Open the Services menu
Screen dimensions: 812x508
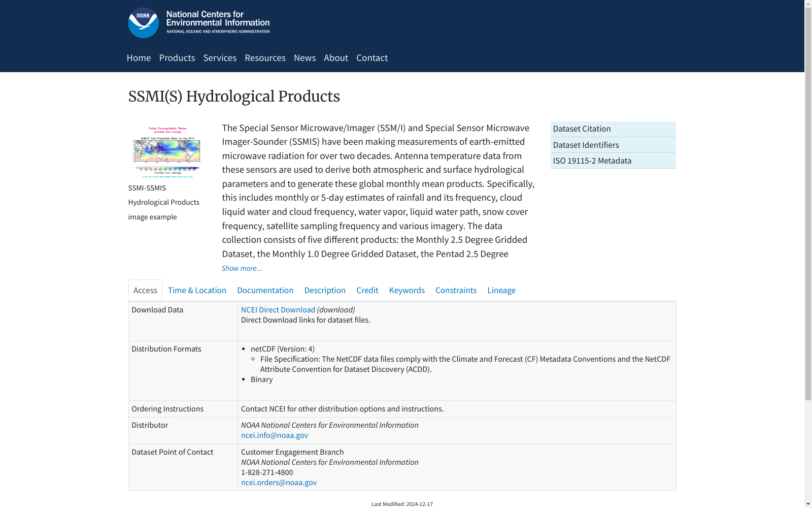(220, 58)
